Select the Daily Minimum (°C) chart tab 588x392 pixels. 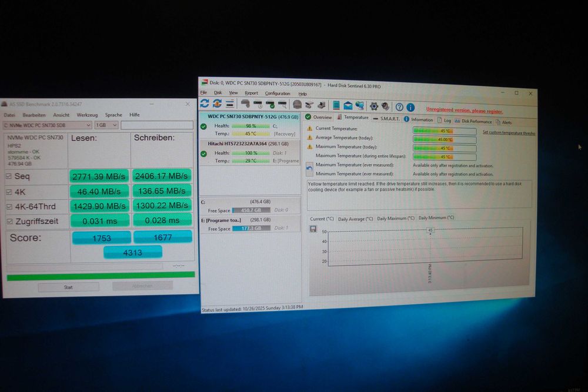click(x=436, y=217)
